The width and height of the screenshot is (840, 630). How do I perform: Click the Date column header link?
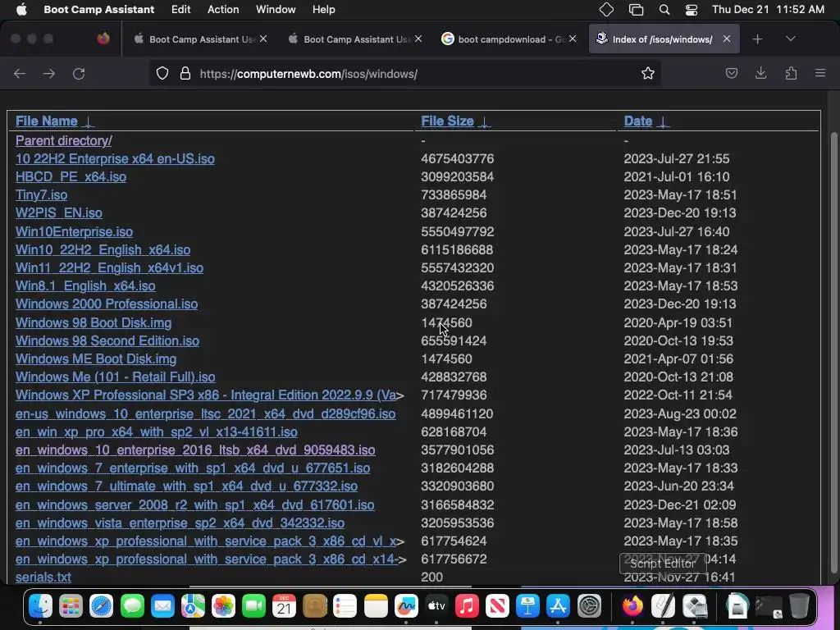[x=638, y=121]
